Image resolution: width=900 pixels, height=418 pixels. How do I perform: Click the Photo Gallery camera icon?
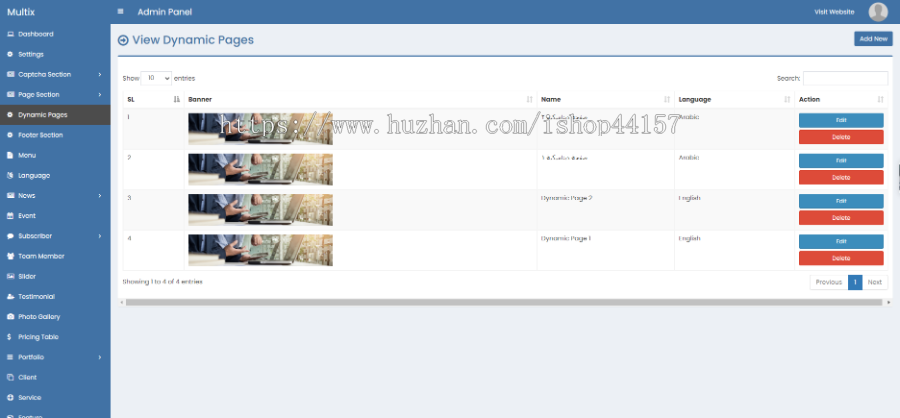[10, 316]
